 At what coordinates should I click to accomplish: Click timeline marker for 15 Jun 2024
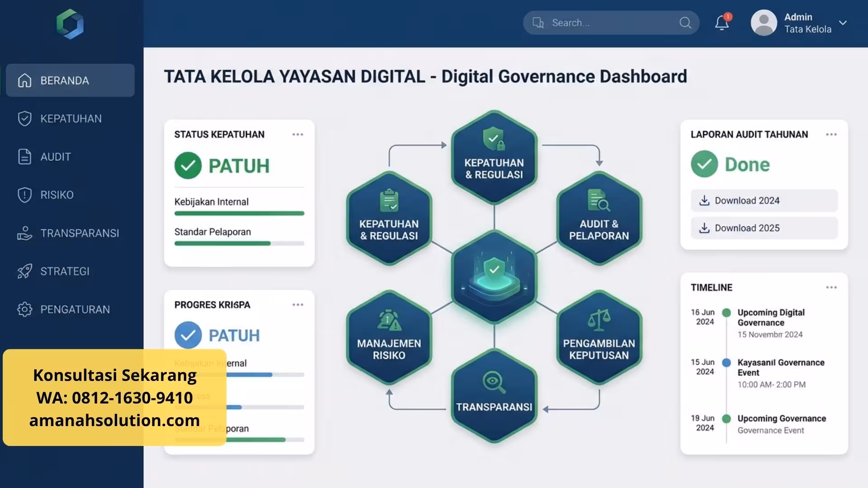pyautogui.click(x=726, y=362)
